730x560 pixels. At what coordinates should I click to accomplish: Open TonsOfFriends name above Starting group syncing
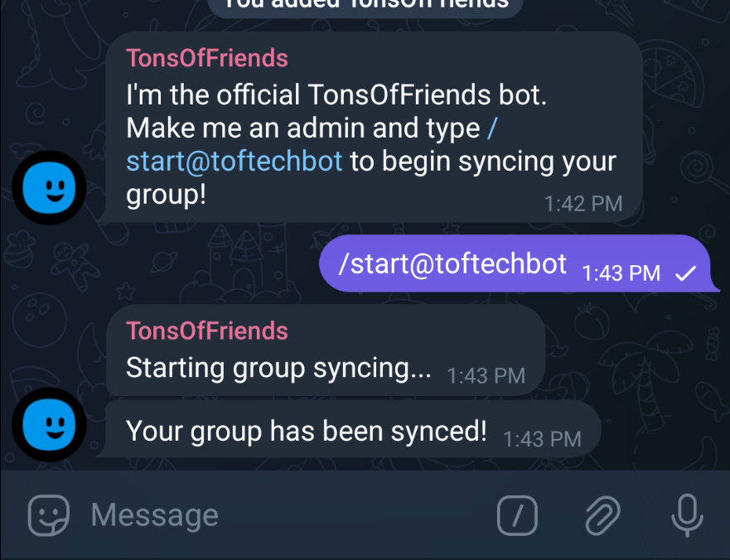coord(207,331)
